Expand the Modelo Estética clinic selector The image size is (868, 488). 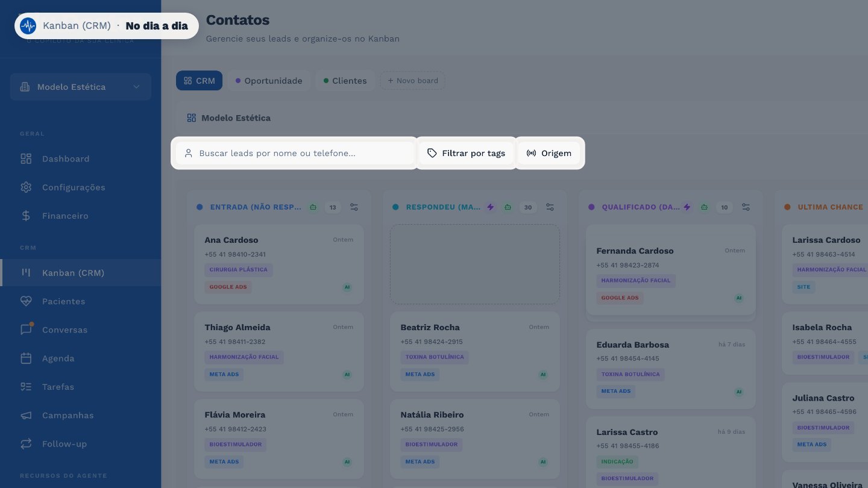81,87
